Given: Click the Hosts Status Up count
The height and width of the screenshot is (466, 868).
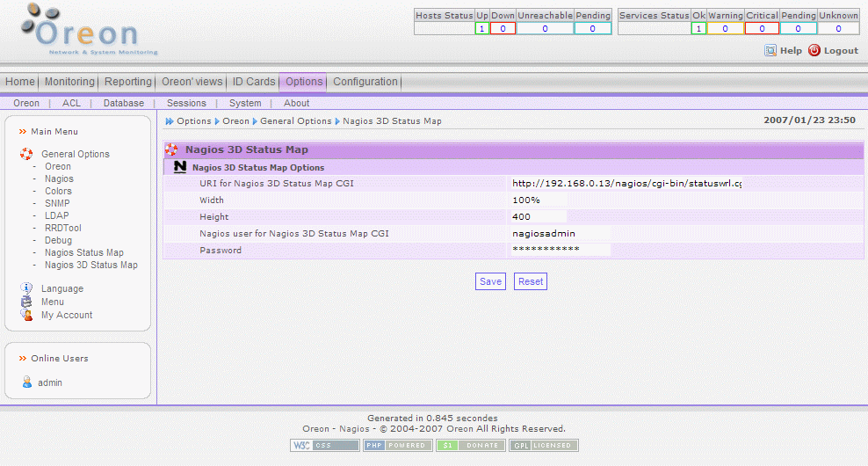Looking at the screenshot, I should [481, 29].
